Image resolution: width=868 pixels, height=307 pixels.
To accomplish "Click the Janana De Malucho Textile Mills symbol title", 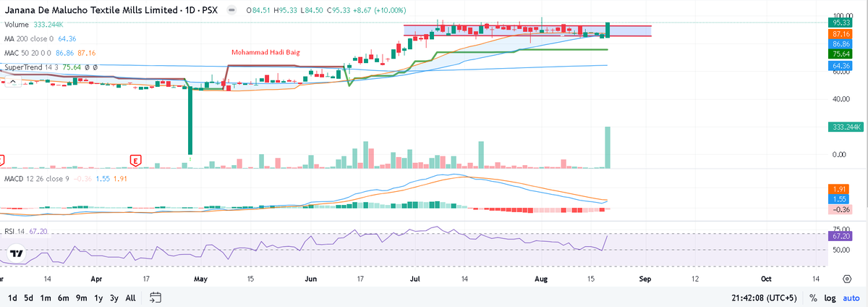I will [91, 12].
